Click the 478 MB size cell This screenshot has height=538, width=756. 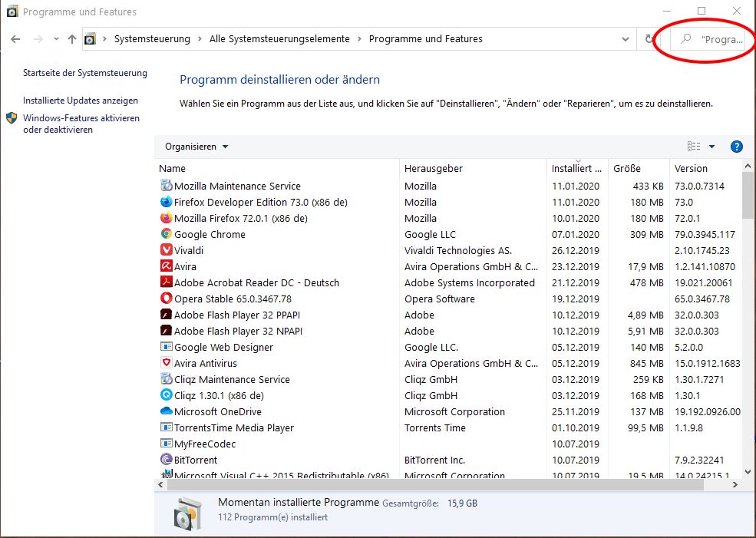(x=647, y=283)
